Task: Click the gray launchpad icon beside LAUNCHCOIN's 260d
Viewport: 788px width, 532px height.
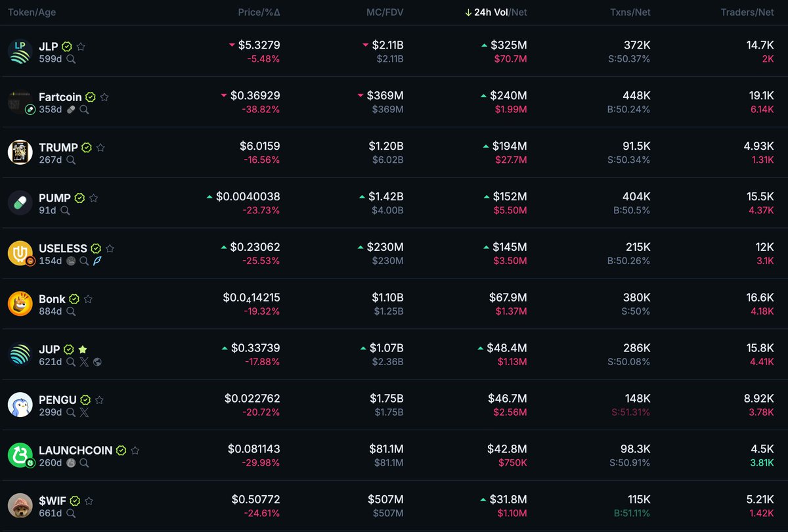Action: (72, 463)
